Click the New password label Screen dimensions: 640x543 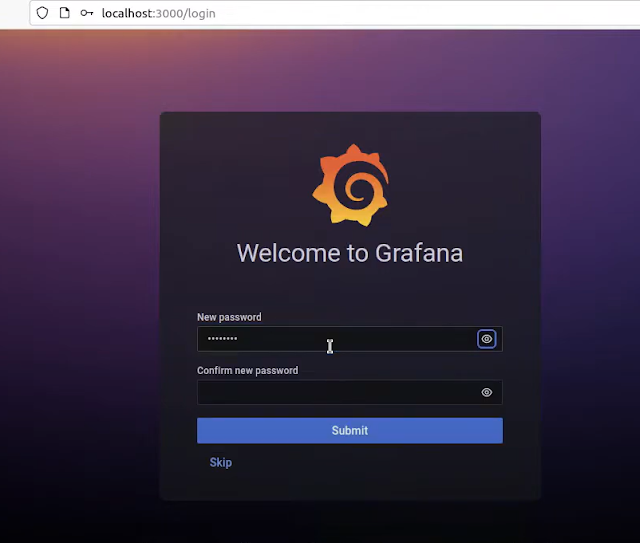pos(229,317)
